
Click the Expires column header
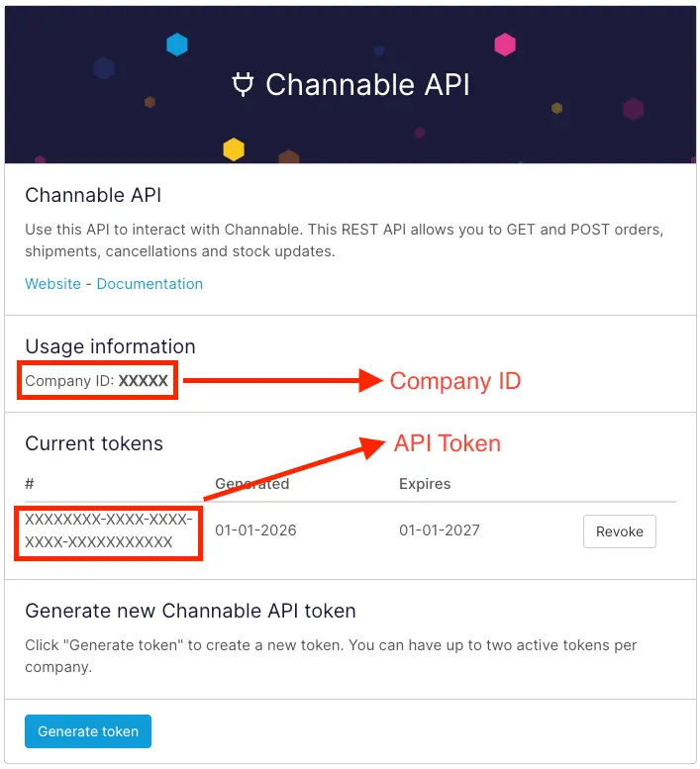[x=425, y=484]
